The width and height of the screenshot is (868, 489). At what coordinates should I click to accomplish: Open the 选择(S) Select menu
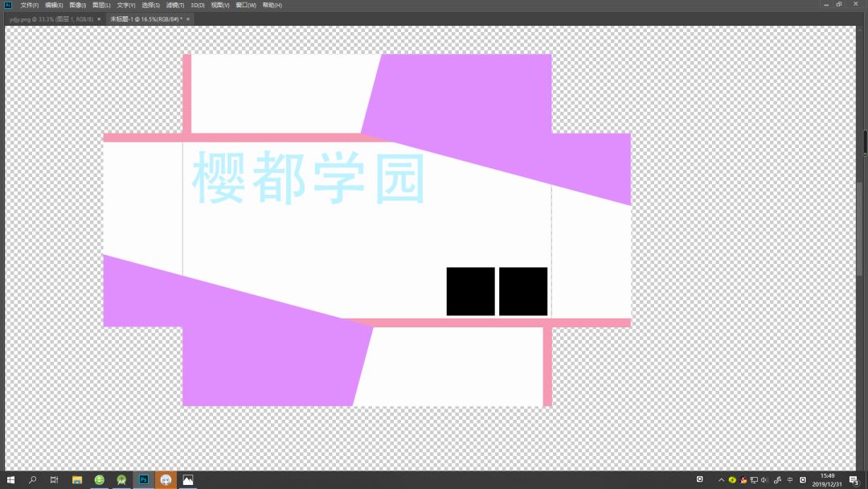[150, 5]
